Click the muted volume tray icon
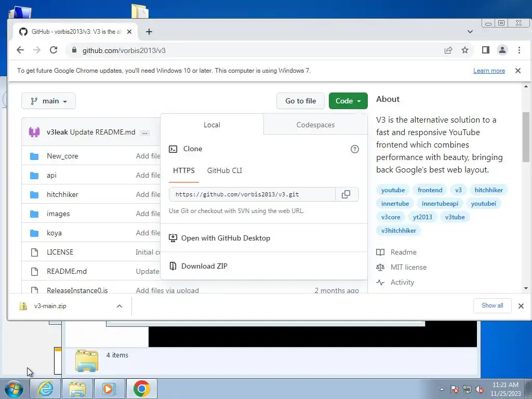This screenshot has width=532, height=399. tap(480, 389)
